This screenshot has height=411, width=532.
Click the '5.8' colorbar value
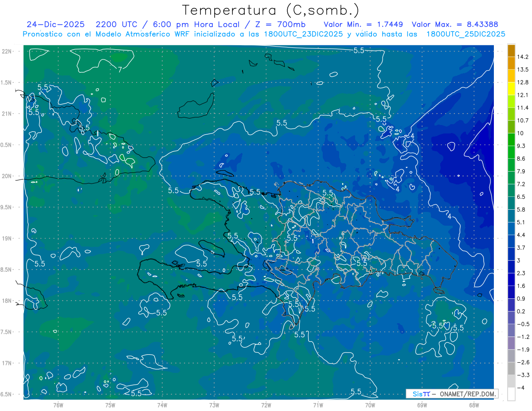521,210
